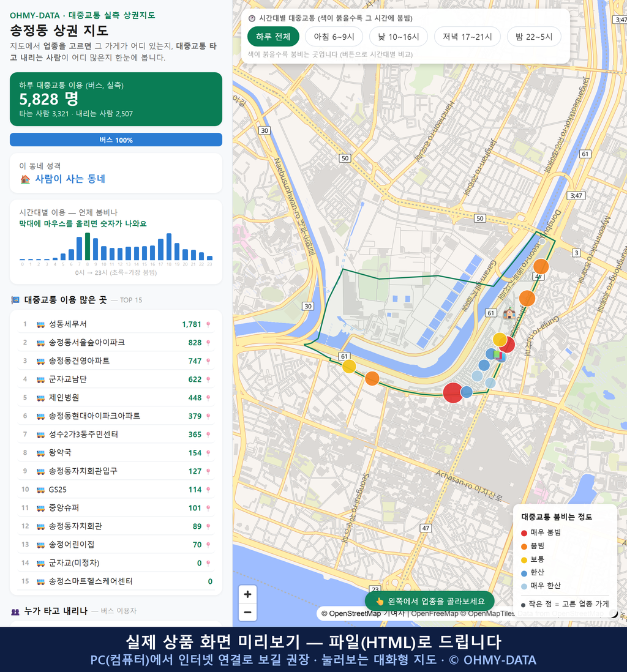
Task: Click the 사람이 사는 동네 label
Action: pyautogui.click(x=70, y=179)
